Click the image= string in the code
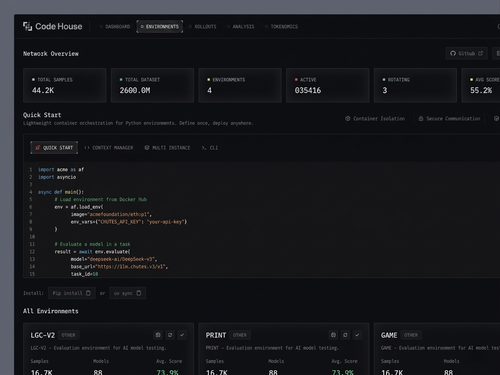 (x=111, y=214)
